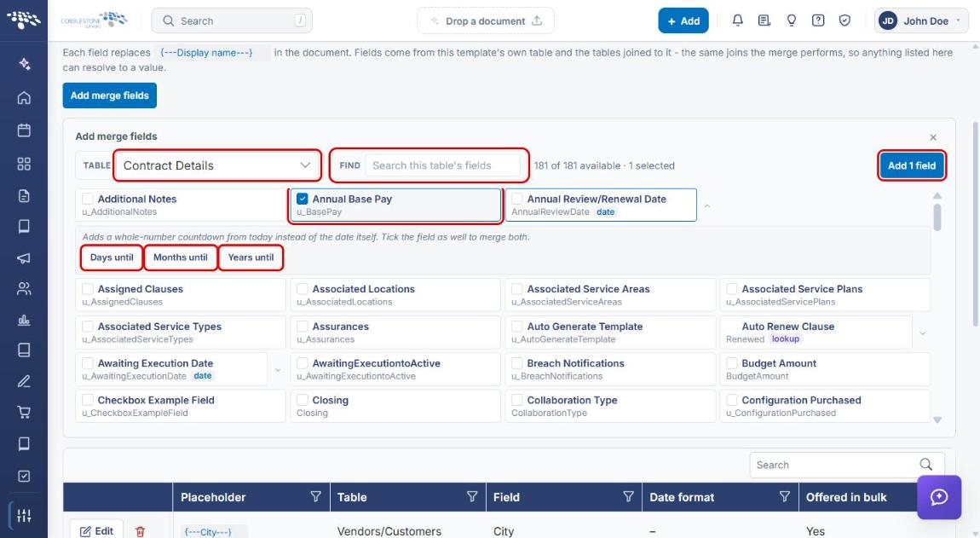
Task: Tick the Associated Locations checkbox
Action: click(x=303, y=289)
